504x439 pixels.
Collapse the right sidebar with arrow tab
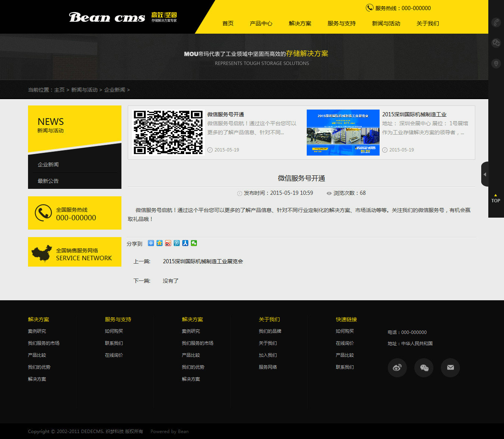click(x=485, y=174)
